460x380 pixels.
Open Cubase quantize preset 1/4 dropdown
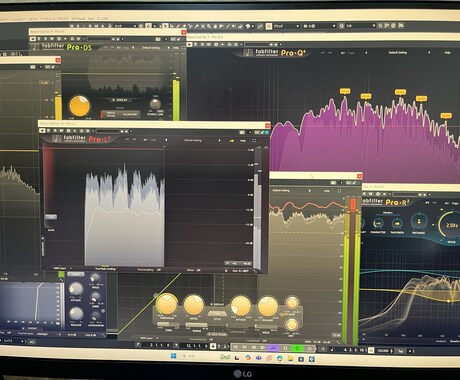(x=361, y=26)
